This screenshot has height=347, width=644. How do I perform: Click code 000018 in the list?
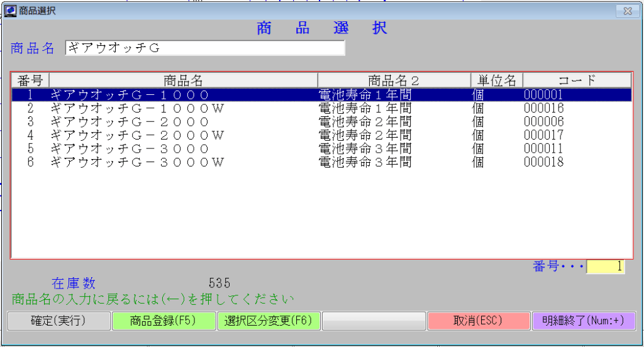tap(543, 162)
